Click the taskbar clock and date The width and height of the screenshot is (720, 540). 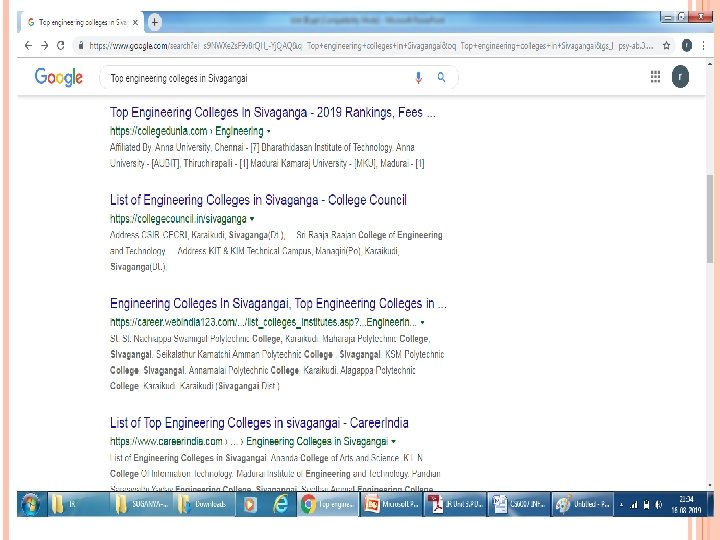coord(686,504)
